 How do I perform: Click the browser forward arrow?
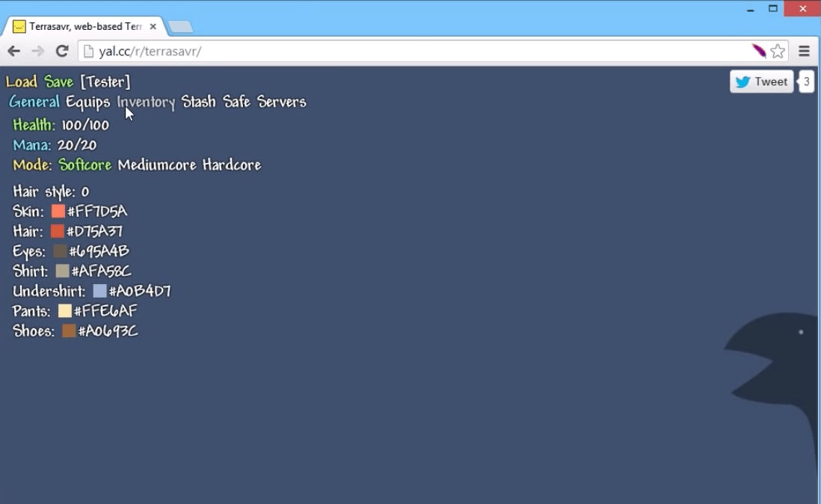[x=37, y=52]
